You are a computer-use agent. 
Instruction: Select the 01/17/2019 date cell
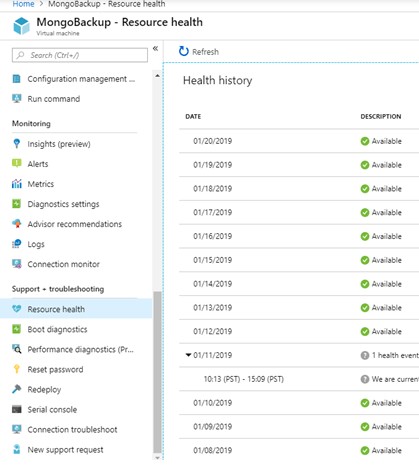(212, 212)
